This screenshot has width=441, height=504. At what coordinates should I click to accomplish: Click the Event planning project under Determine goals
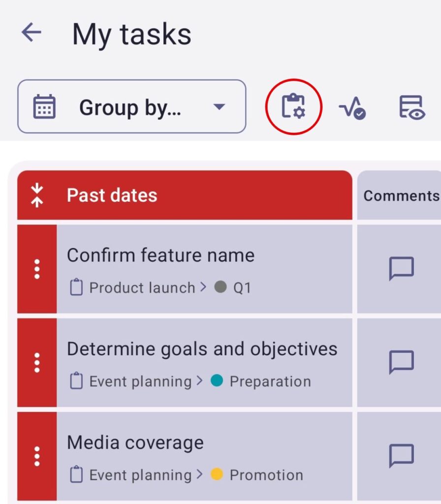click(x=140, y=381)
